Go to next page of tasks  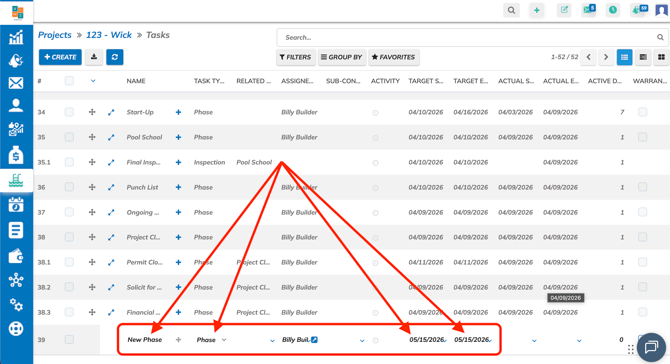click(606, 57)
